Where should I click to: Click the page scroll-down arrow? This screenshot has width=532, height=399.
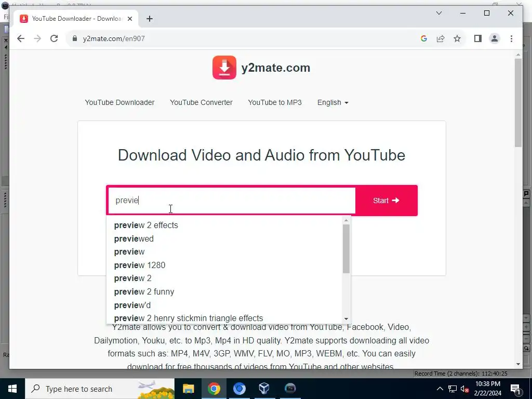(x=518, y=364)
